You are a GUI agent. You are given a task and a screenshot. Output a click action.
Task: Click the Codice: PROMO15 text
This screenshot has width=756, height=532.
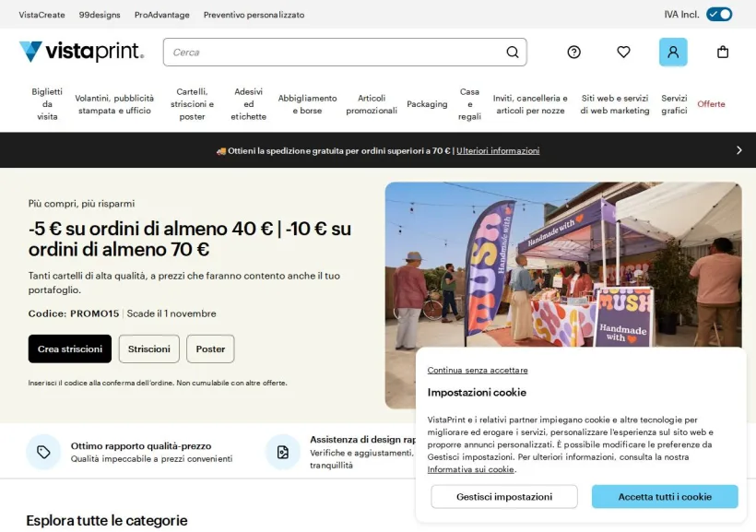click(x=74, y=313)
